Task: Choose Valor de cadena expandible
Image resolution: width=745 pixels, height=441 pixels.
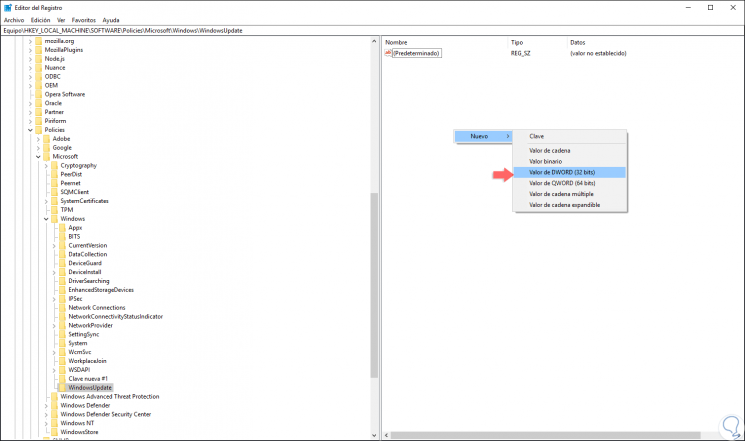Action: click(569, 205)
